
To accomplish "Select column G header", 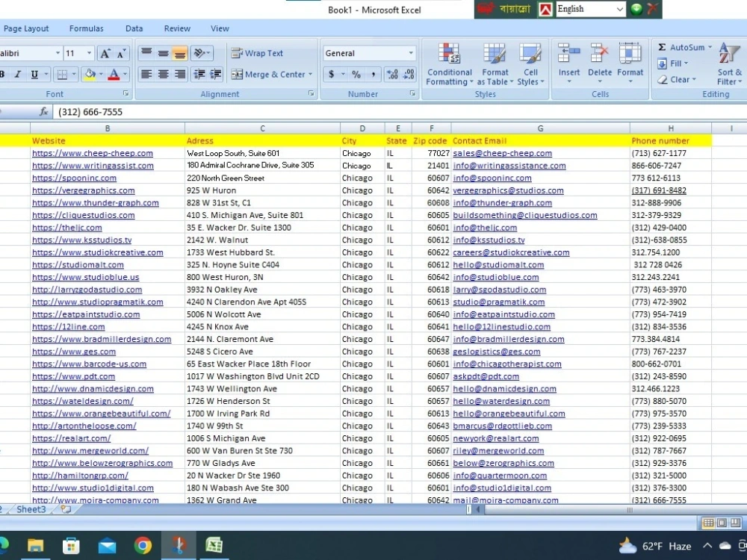I will 540,128.
